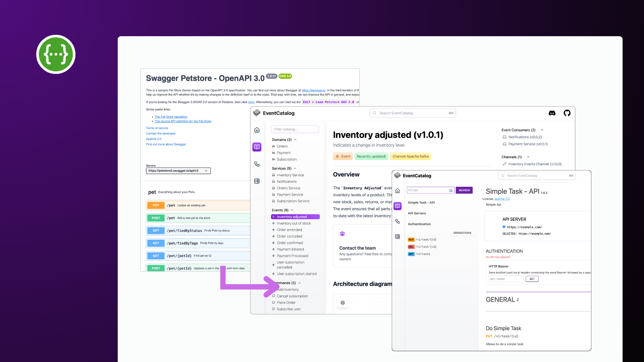The height and width of the screenshot is (362, 644).
Task: Click the Servers dropdown in Swagger UI
Action: [178, 171]
